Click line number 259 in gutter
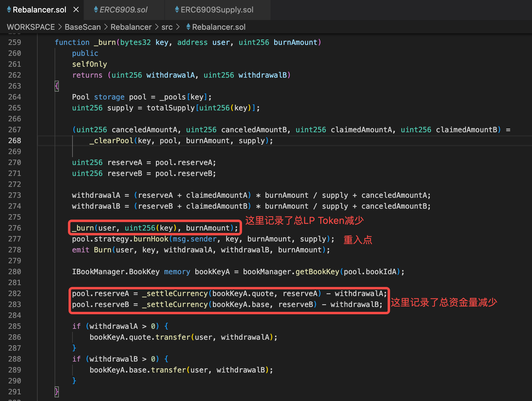The image size is (532, 401). pyautogui.click(x=15, y=42)
